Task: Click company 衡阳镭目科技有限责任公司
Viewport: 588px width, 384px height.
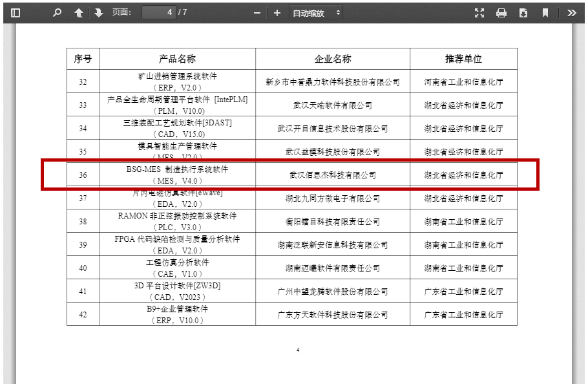Action: pyautogui.click(x=333, y=222)
